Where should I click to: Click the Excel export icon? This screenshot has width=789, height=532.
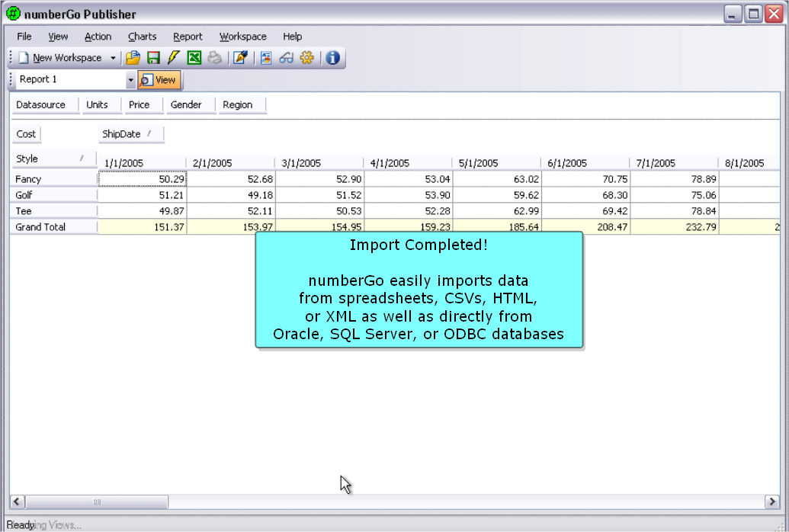point(194,58)
